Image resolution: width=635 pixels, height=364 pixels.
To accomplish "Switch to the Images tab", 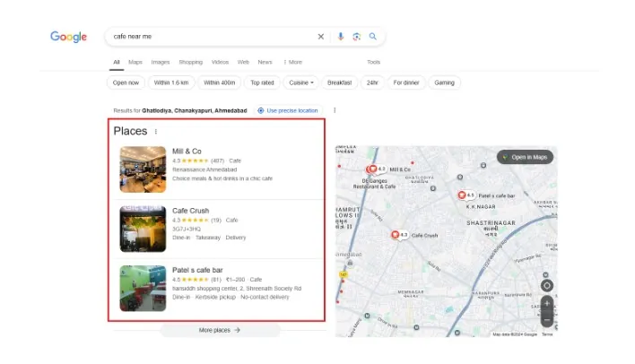I will point(161,62).
